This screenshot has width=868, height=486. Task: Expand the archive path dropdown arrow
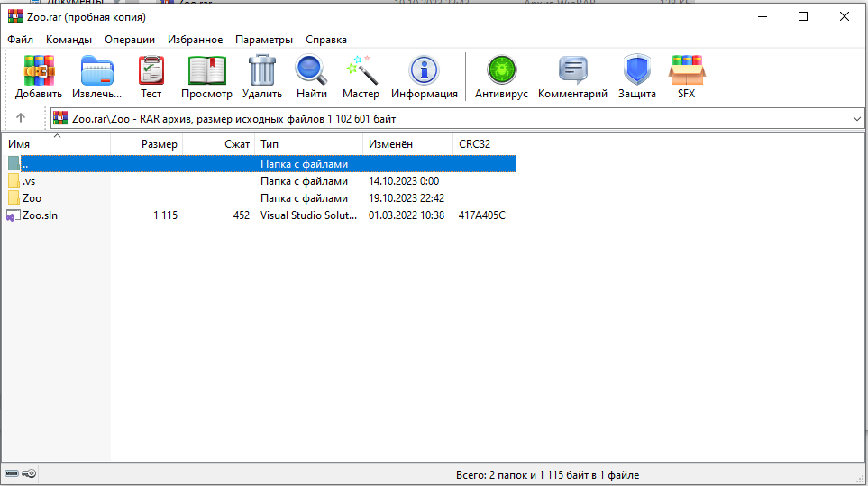click(x=856, y=118)
